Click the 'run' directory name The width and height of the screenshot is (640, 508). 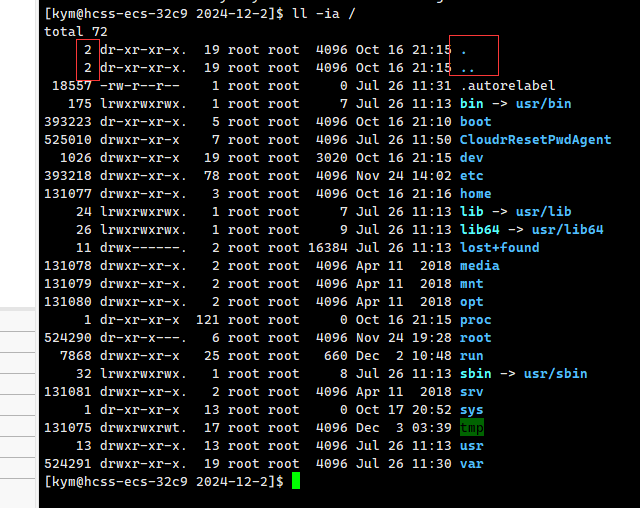[471, 355]
